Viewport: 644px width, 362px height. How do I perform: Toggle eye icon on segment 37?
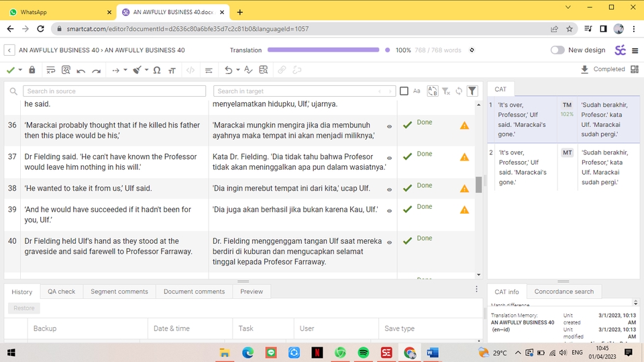tap(389, 159)
